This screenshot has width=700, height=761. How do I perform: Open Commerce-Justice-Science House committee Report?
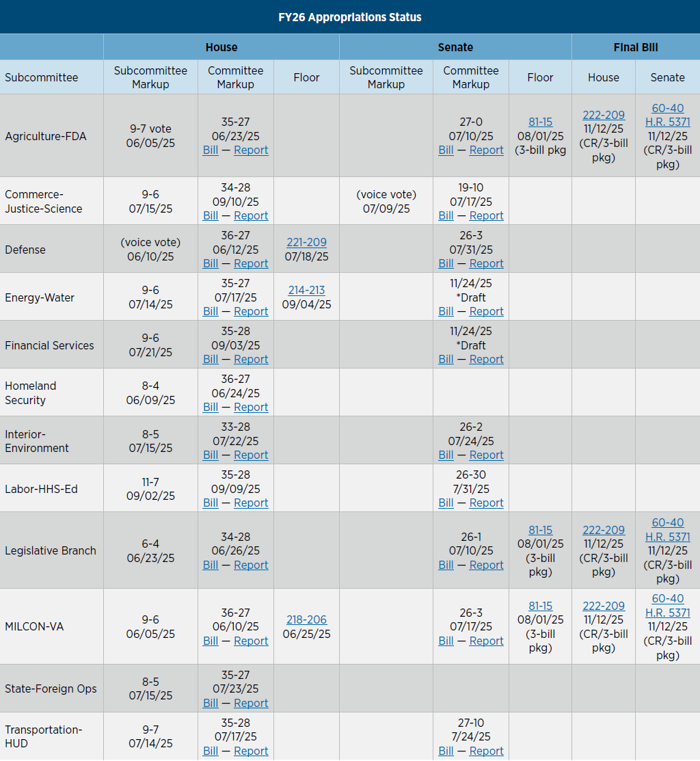click(251, 215)
